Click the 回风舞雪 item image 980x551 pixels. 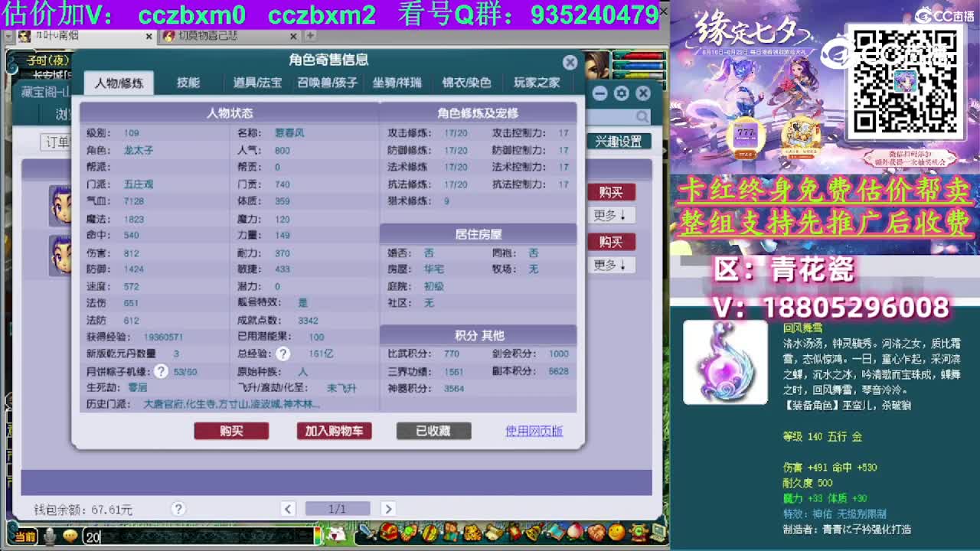click(x=725, y=362)
